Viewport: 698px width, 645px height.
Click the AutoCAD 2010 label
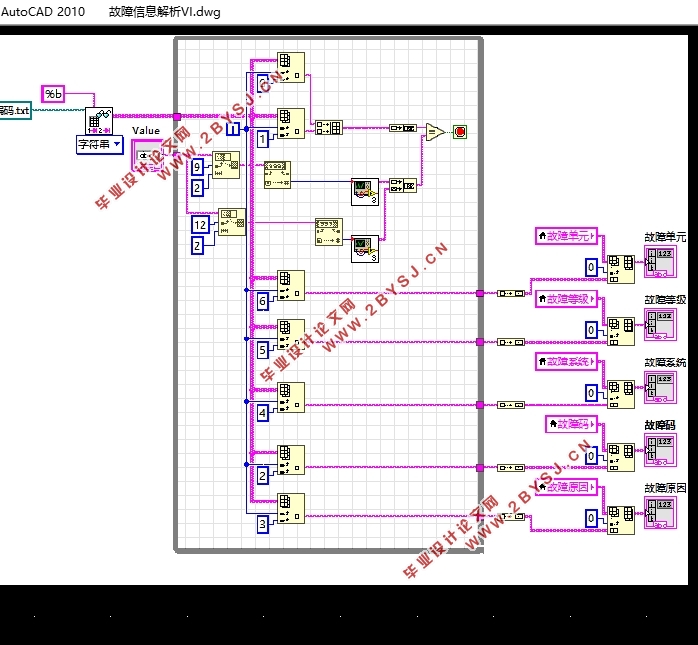point(43,12)
